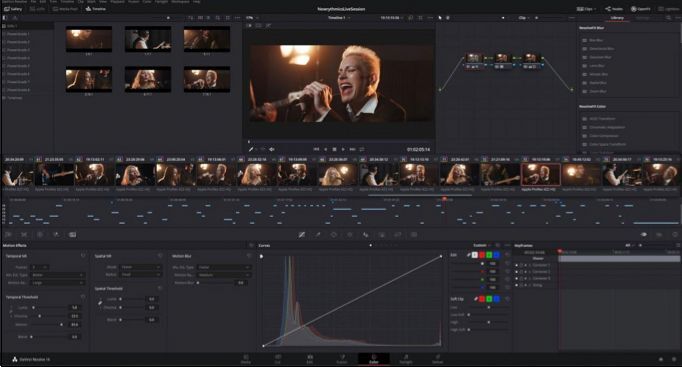Open the Power Window palette
This screenshot has width=682, height=367.
334,234
